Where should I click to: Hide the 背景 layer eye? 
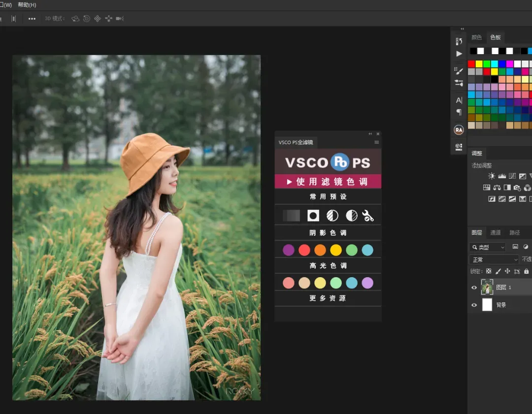click(x=474, y=305)
